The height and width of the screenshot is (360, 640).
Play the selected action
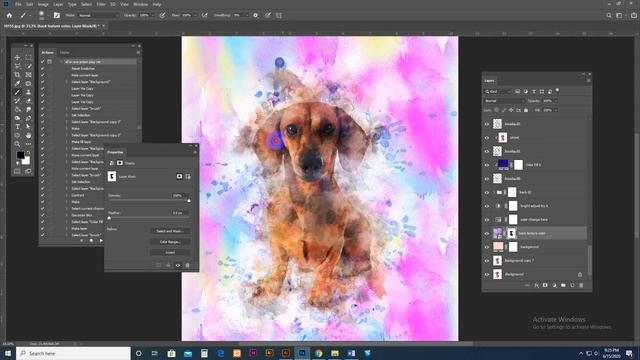[101, 241]
